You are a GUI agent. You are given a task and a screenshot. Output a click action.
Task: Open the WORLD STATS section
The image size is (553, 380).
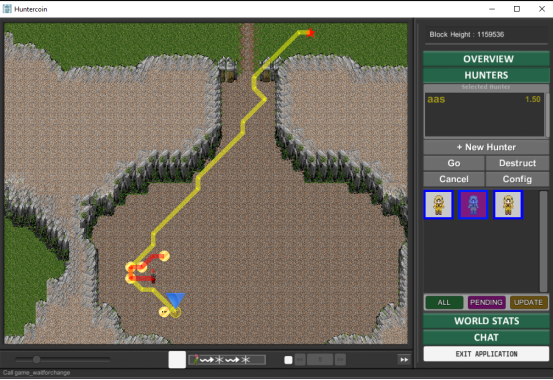(486, 321)
